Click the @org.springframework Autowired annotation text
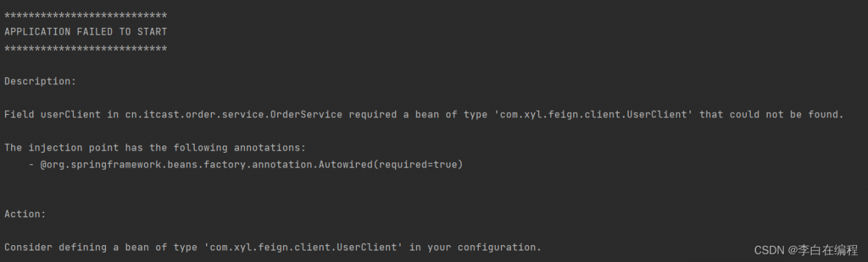The height and width of the screenshot is (262, 868). point(252,165)
